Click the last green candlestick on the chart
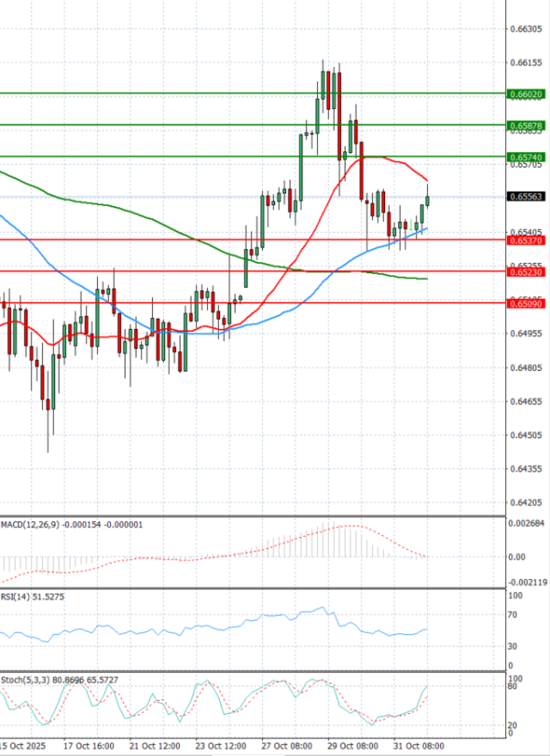550x756 pixels. [428, 202]
